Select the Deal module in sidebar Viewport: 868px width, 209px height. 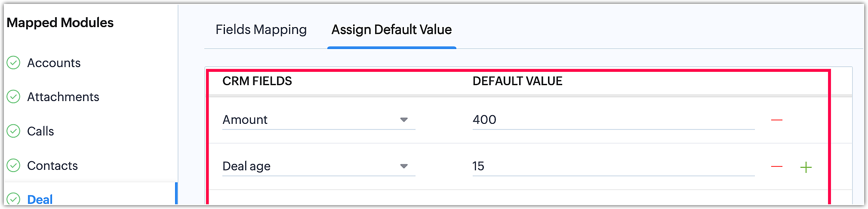pos(40,200)
